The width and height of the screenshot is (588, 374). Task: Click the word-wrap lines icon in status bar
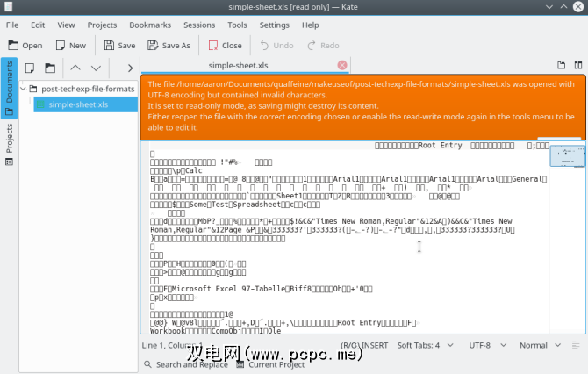[x=576, y=345]
